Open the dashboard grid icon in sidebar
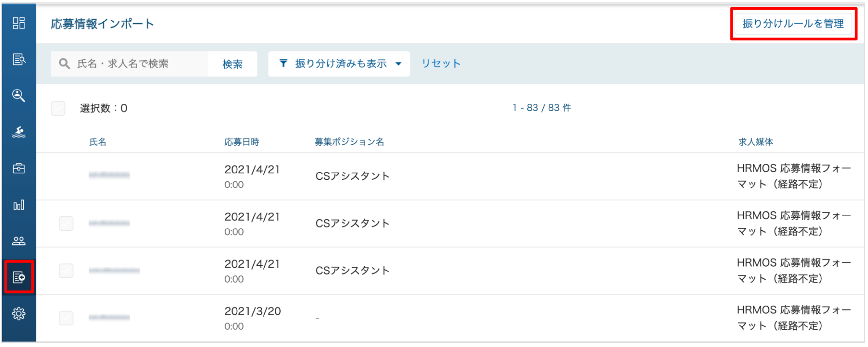This screenshot has width=868, height=347. (19, 23)
